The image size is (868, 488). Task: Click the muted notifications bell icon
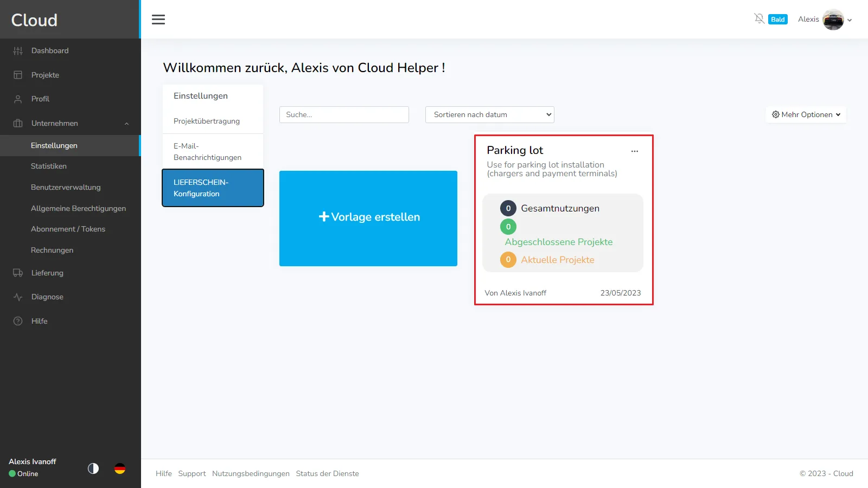(759, 19)
